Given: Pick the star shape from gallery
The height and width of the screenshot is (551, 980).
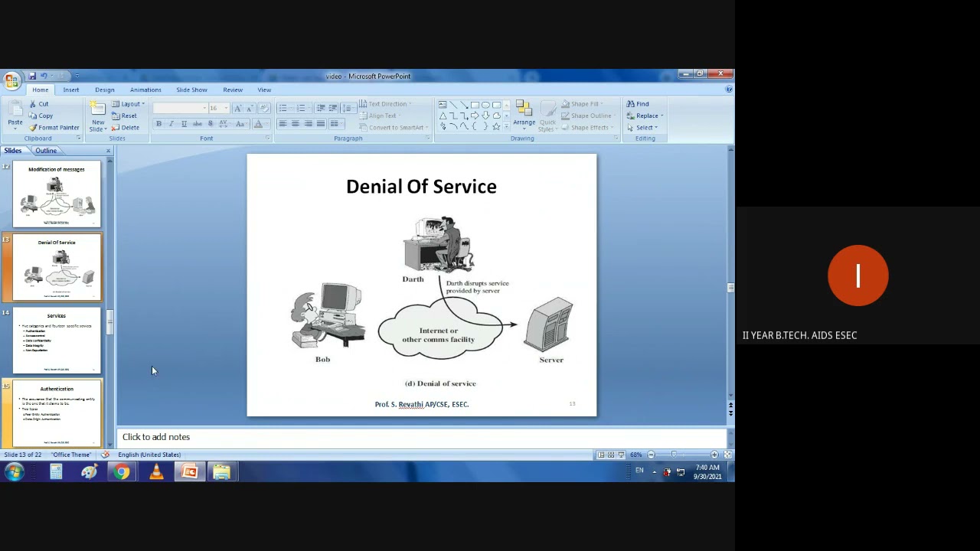Looking at the screenshot, I should 496,126.
